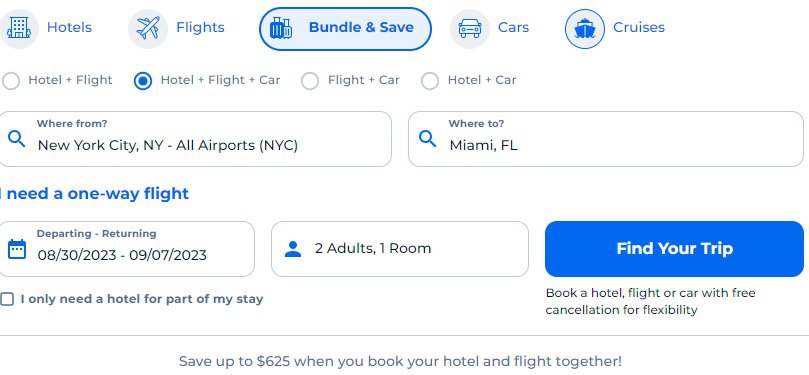
Task: Switch to the Cruises tab
Action: tap(616, 29)
